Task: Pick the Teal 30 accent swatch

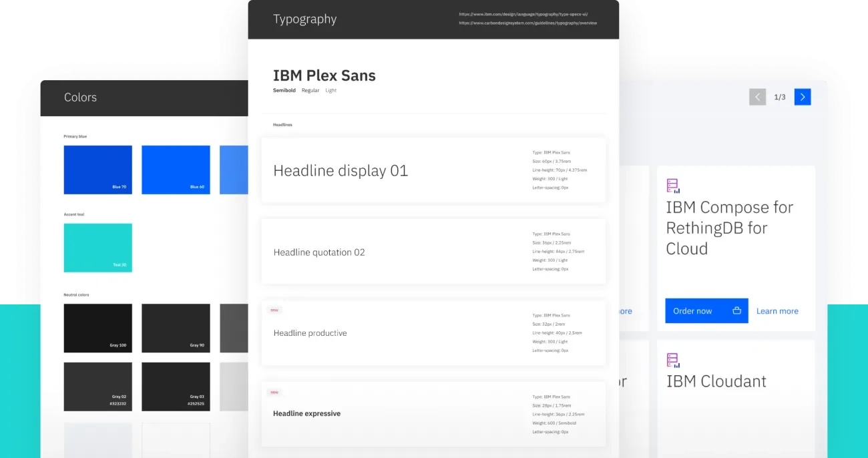Action: click(x=98, y=248)
